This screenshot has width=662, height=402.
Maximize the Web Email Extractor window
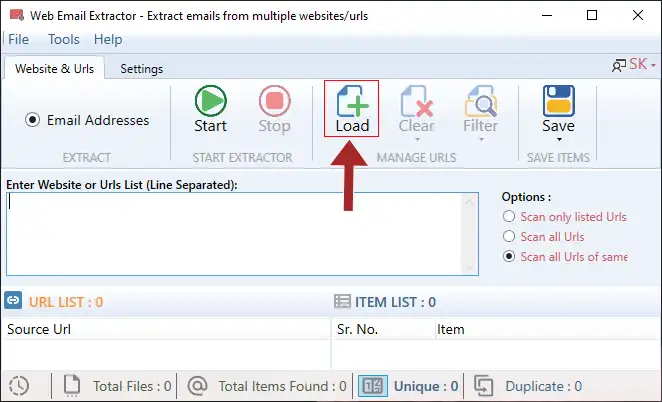(592, 15)
